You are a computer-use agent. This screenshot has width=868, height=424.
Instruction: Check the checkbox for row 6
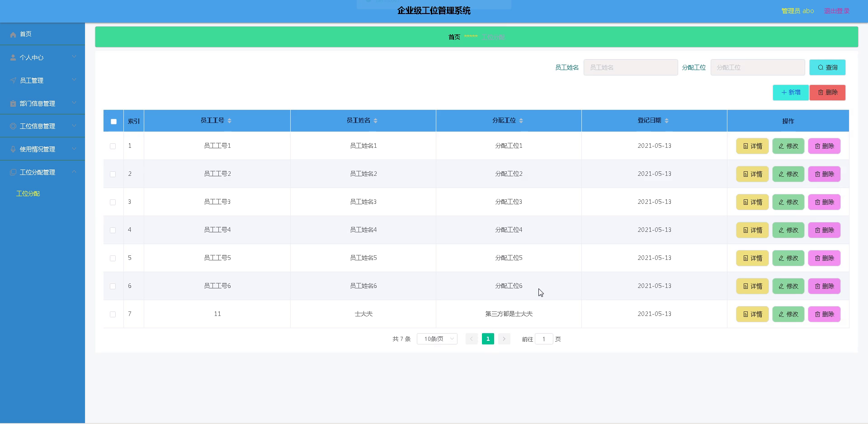pos(113,287)
